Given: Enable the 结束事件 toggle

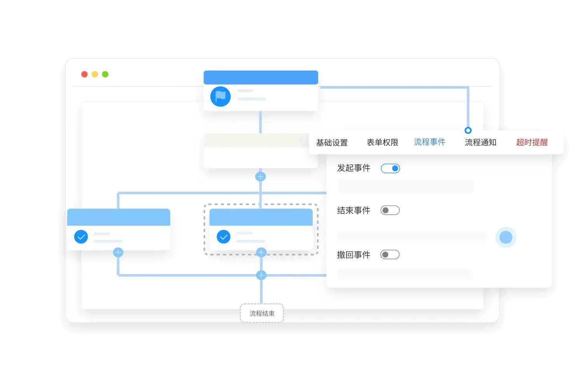Looking at the screenshot, I should click(390, 210).
